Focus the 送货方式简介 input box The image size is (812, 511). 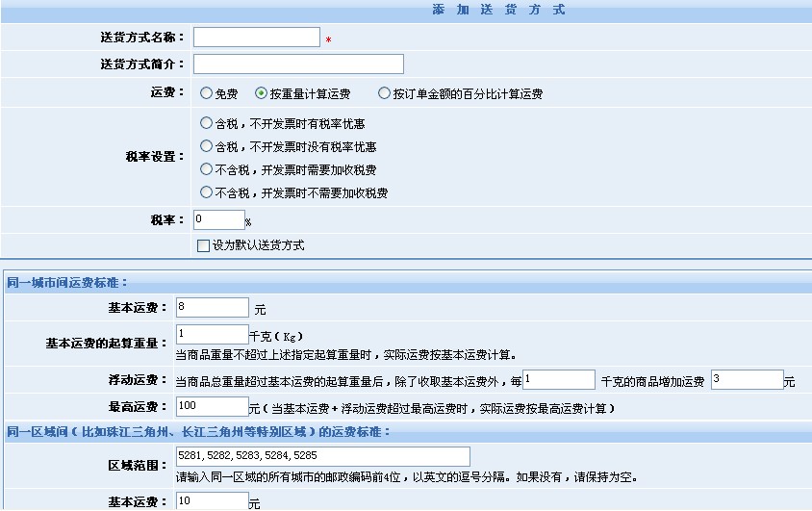point(298,64)
